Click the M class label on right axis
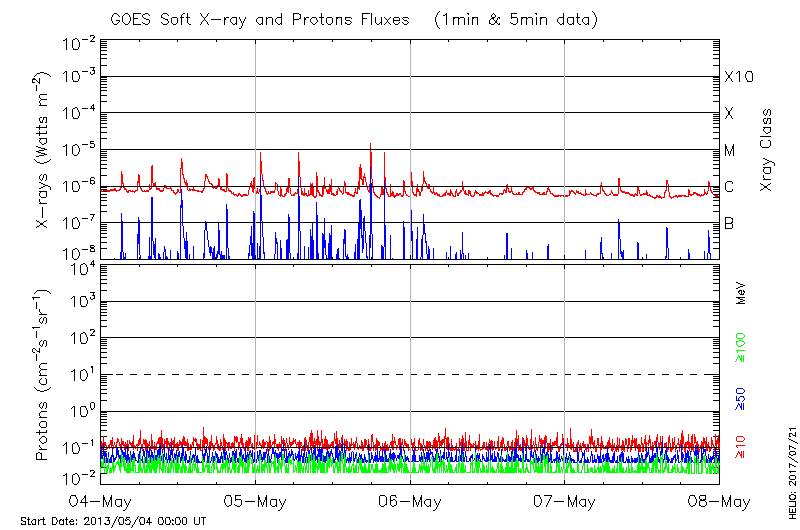800x530 pixels. pos(730,151)
